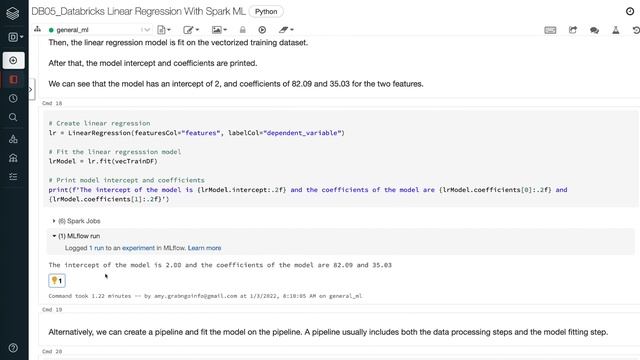Click the paragraph about intercept of 2 and coefficients

[236, 84]
